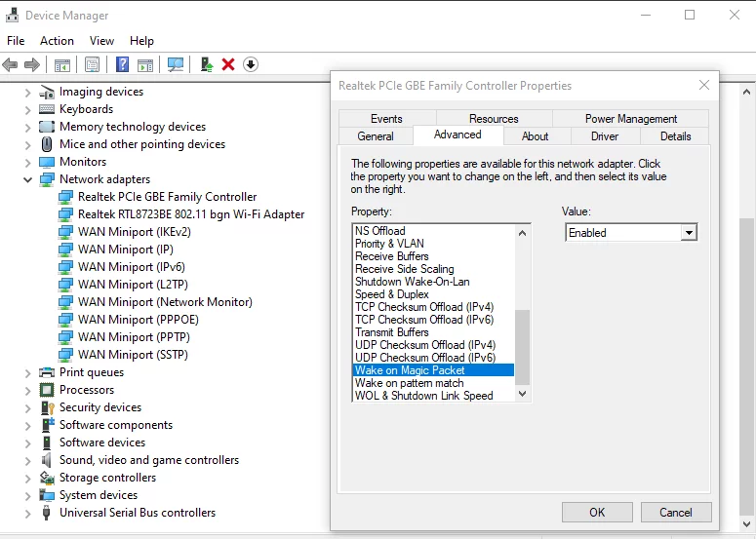Click the Software components icon
This screenshot has height=539, width=756.
point(47,425)
